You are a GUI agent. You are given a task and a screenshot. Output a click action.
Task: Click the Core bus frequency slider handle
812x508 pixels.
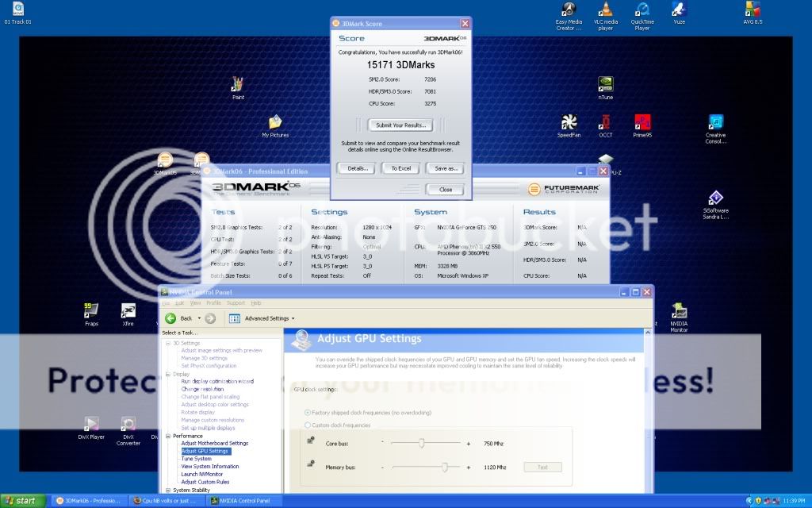coord(422,443)
